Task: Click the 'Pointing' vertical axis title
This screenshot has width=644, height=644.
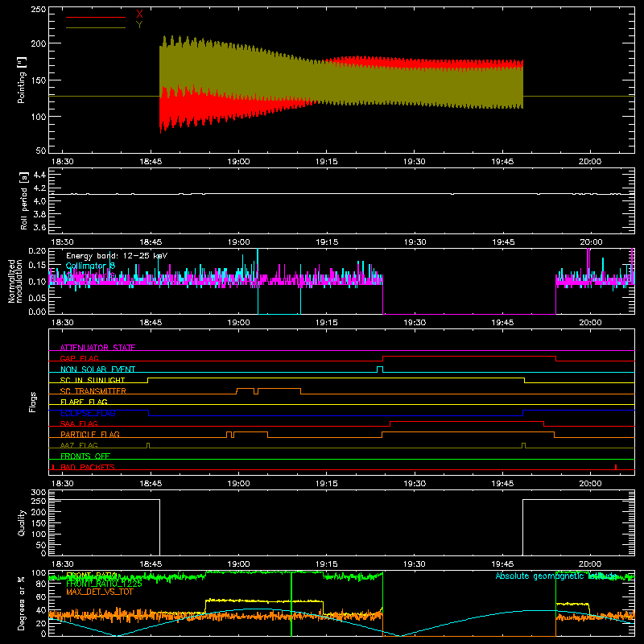Action: tap(22, 80)
